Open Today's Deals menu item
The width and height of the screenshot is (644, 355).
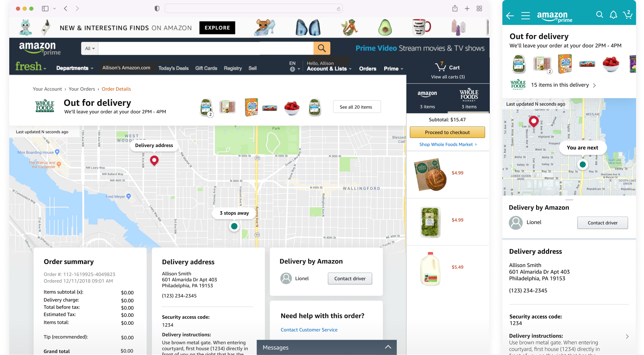[x=173, y=68]
